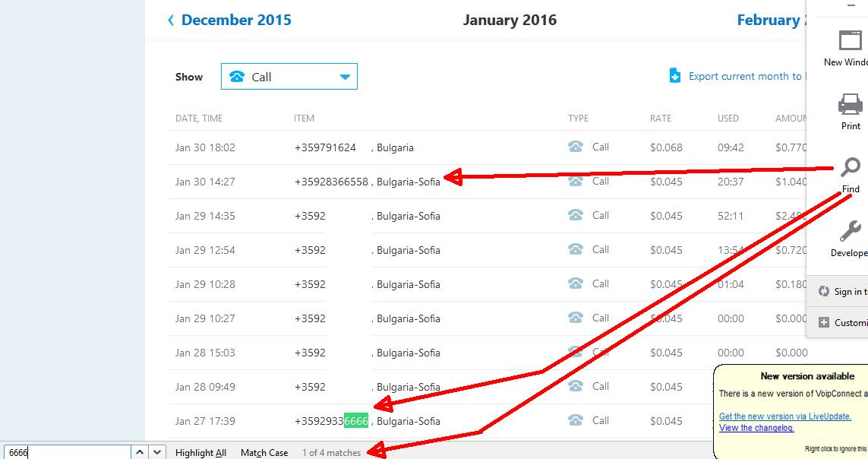Toggle Highlight All in find bar

coord(200,452)
